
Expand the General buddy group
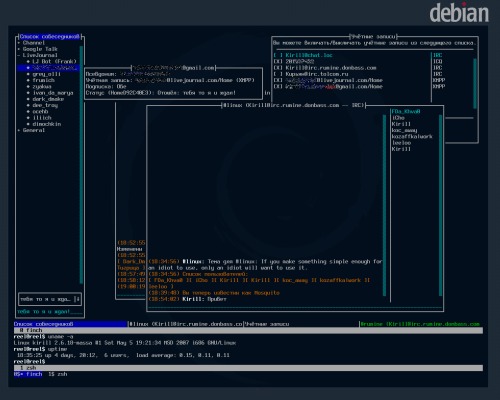19,130
